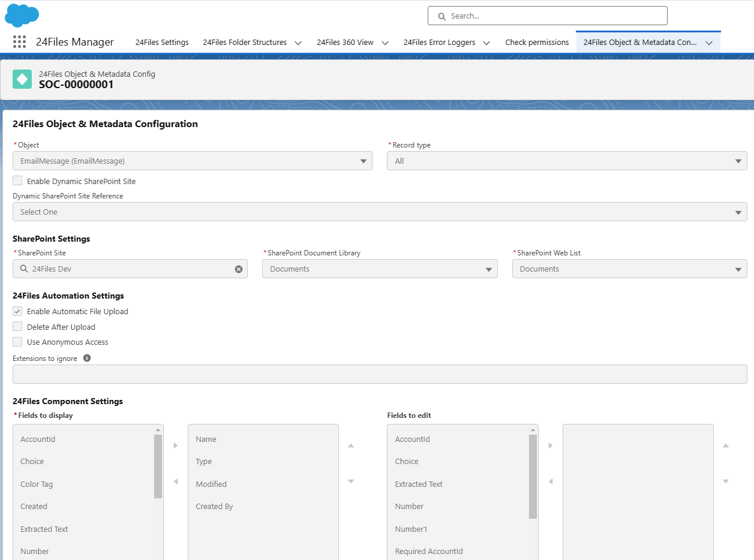Open the Dynamic SharePoint Site Reference dropdown
Screen dimensions: 754x560
pyautogui.click(x=380, y=212)
